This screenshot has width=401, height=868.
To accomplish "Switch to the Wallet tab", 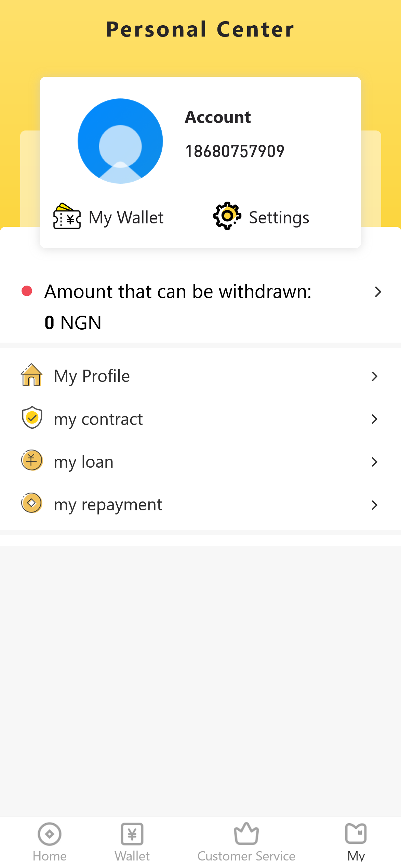I will pyautogui.click(x=132, y=841).
